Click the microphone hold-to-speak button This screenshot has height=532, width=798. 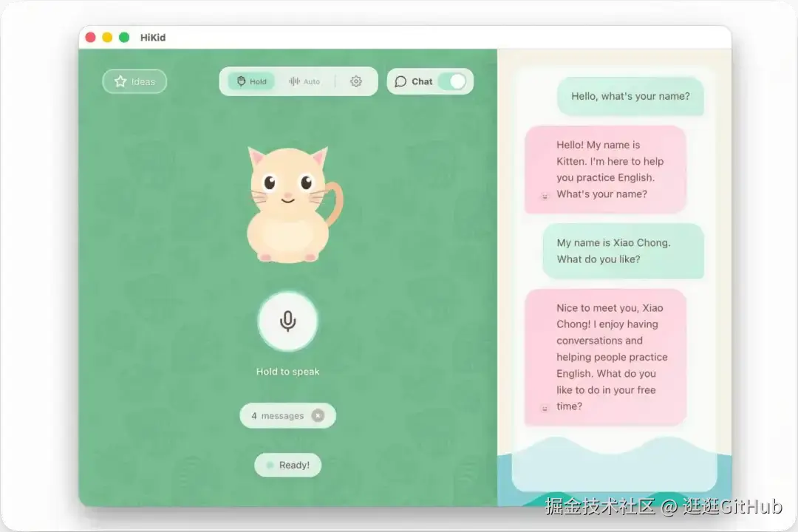click(287, 321)
